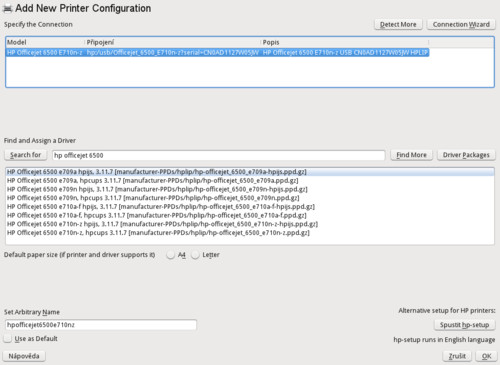Open the Connection Wizard
This screenshot has width=500, height=365.
(x=461, y=24)
